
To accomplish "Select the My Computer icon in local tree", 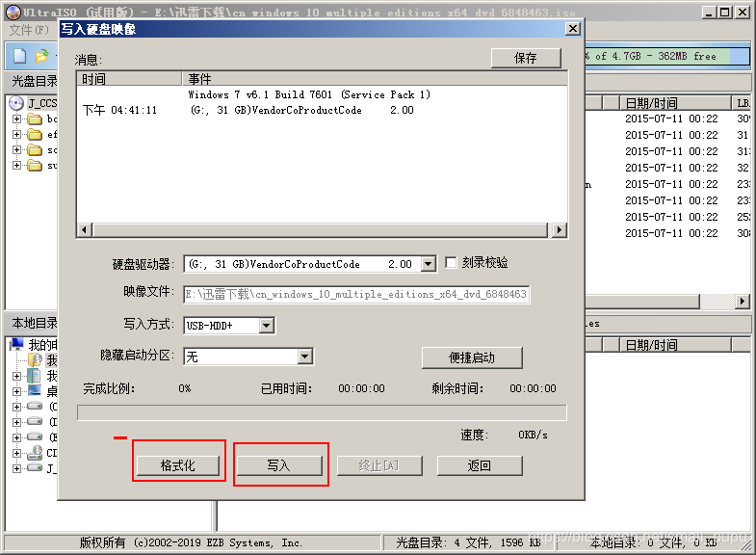I will (x=17, y=344).
